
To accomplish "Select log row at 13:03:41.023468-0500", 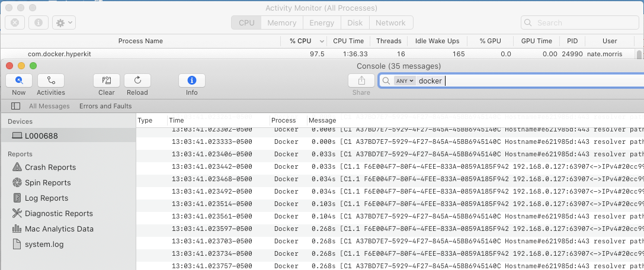I will [390, 179].
